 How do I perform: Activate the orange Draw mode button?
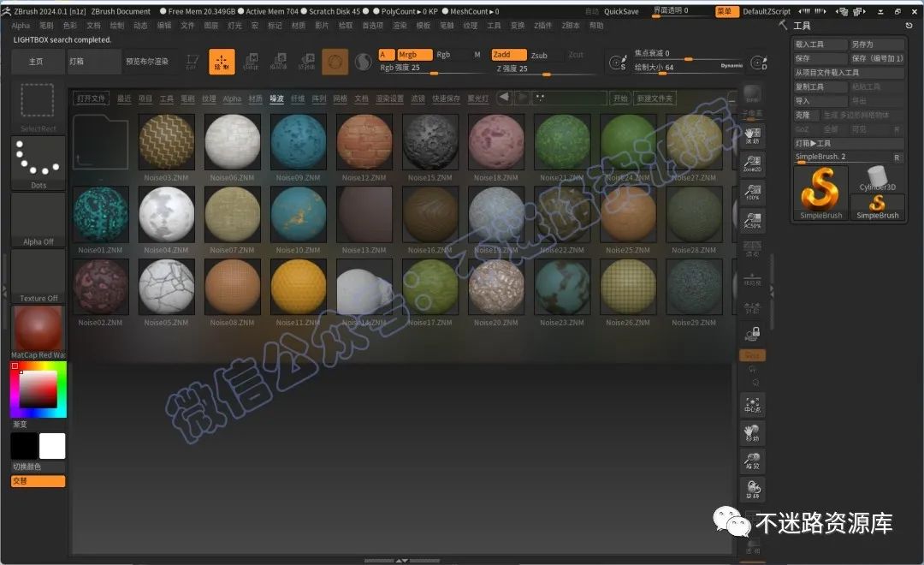(x=222, y=62)
